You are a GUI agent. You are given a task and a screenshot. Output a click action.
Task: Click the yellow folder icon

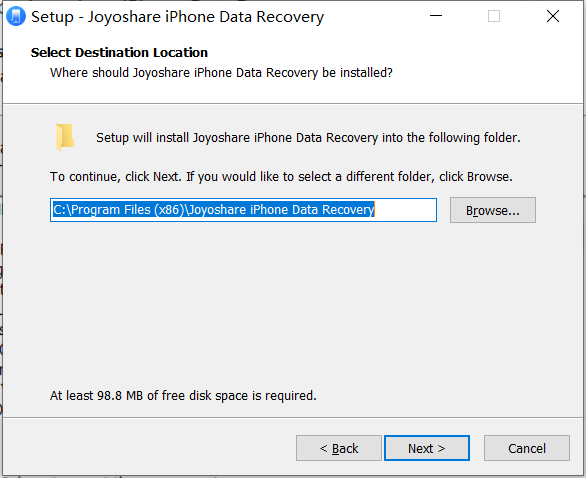[65, 137]
